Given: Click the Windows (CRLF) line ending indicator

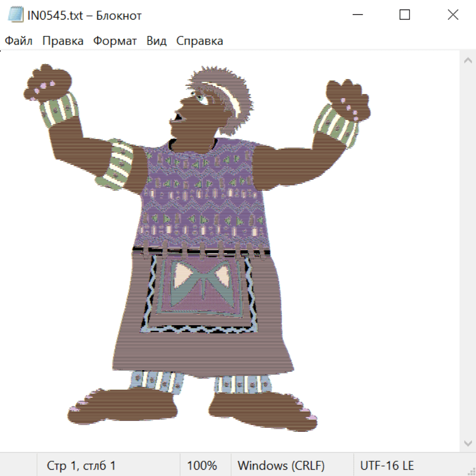Looking at the screenshot, I should tap(281, 466).
